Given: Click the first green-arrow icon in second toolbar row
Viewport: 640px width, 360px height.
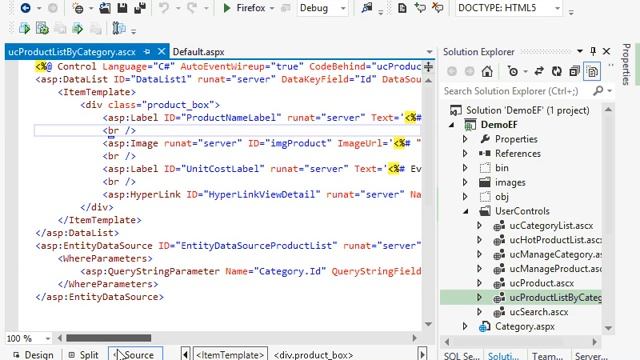Looking at the screenshot, I should pos(24,29).
